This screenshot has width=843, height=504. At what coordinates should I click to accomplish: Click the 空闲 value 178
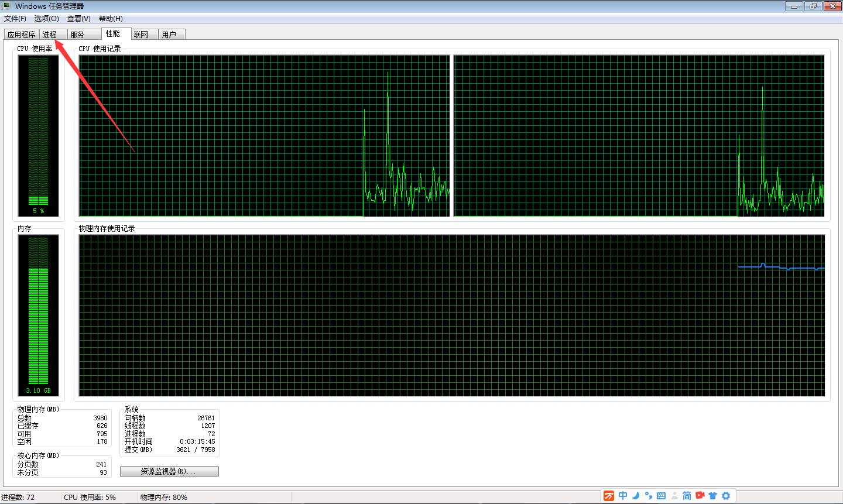click(102, 441)
